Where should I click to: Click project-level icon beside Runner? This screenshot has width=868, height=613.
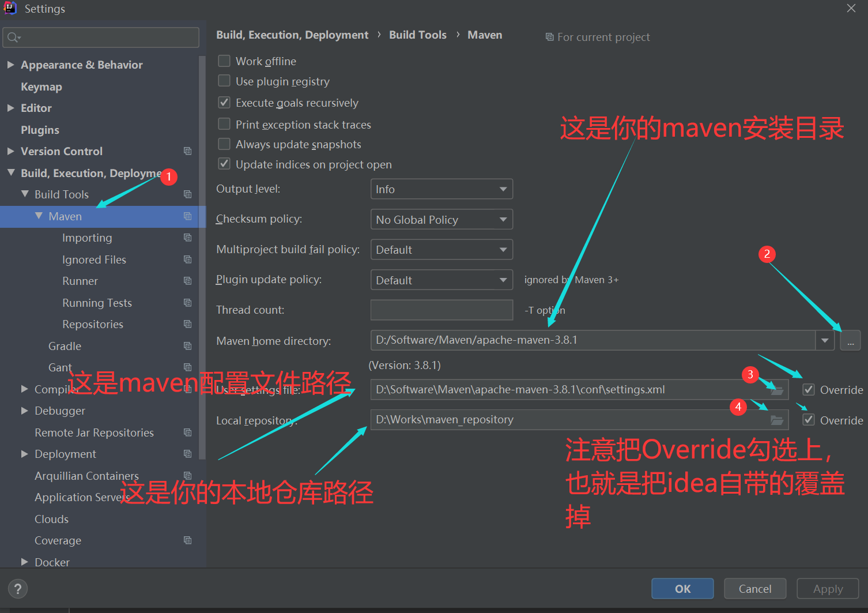187,281
